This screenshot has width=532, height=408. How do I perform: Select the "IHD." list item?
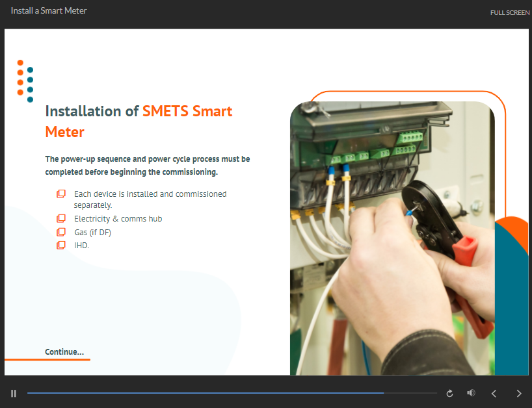[x=81, y=246]
